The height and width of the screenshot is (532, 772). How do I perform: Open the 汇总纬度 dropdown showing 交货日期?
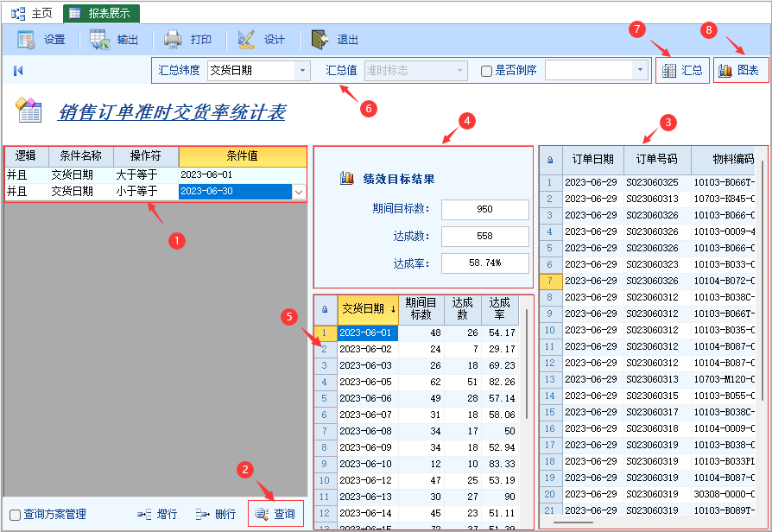(259, 71)
